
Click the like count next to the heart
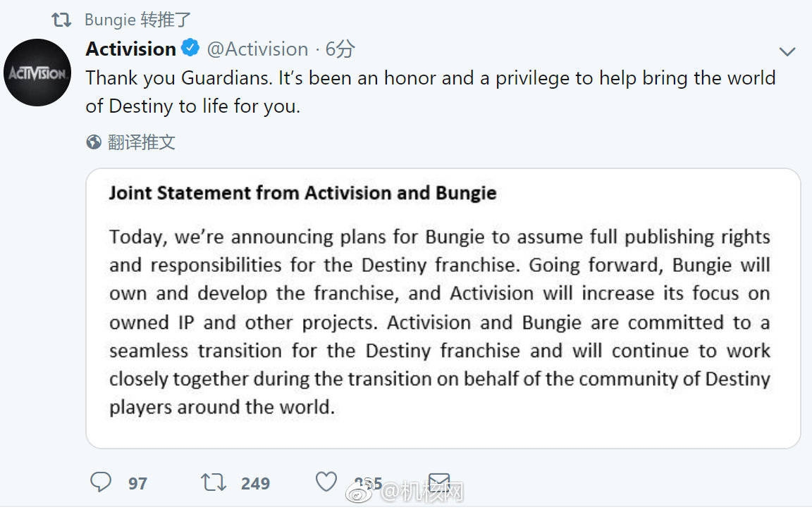tap(368, 484)
